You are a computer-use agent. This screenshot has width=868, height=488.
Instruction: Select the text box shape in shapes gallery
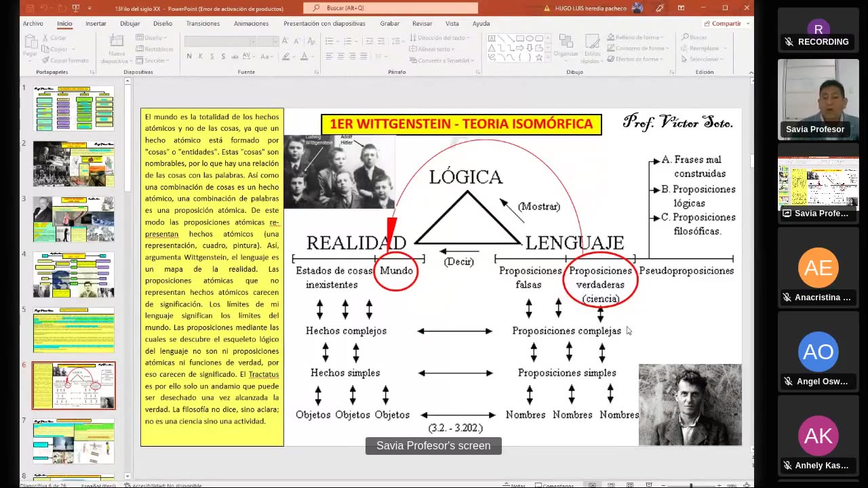point(492,38)
